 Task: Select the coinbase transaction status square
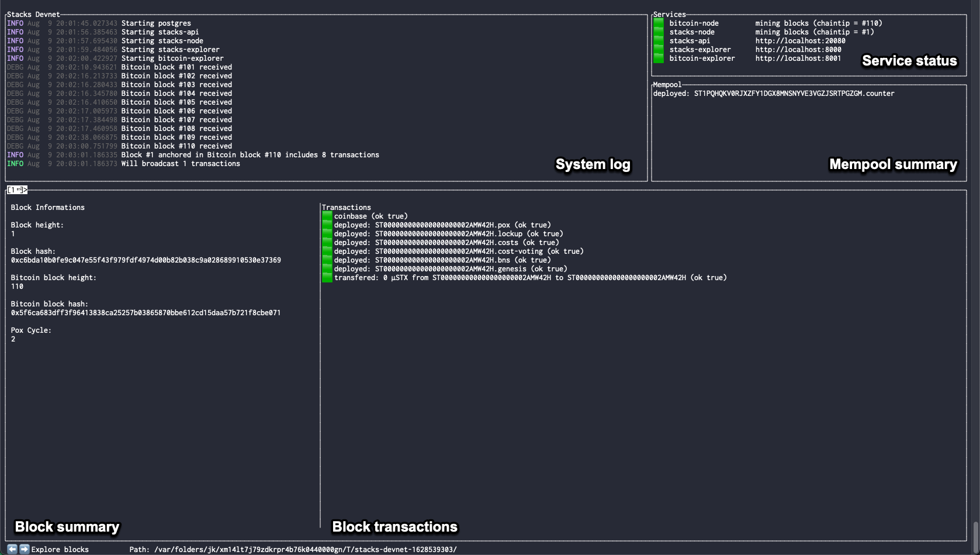pyautogui.click(x=327, y=216)
